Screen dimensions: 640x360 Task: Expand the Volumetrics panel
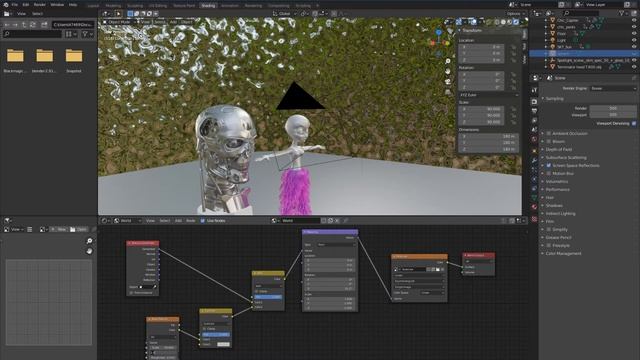tap(557, 181)
